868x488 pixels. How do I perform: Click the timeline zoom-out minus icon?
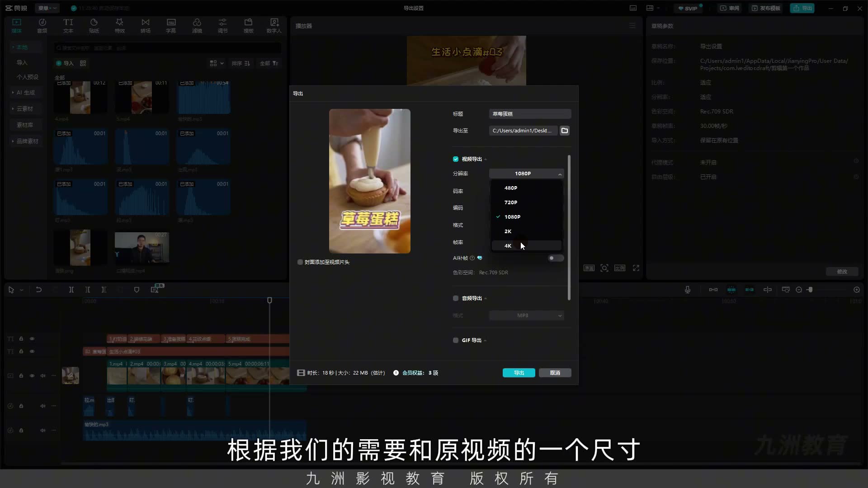coord(799,290)
